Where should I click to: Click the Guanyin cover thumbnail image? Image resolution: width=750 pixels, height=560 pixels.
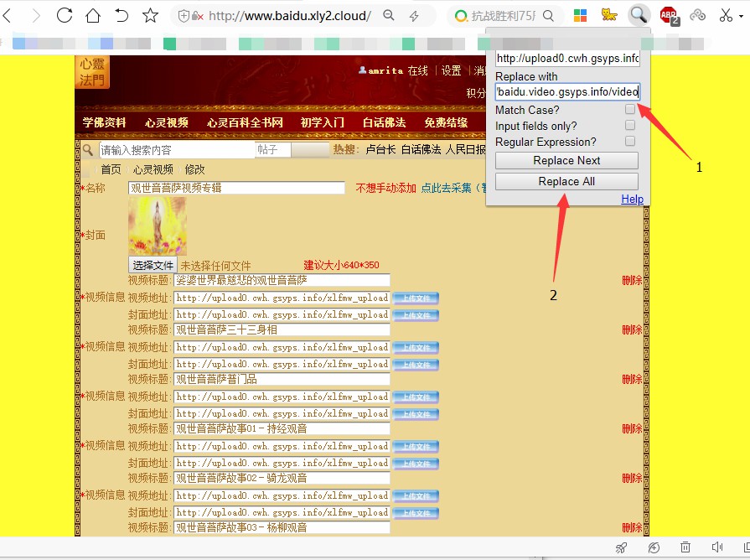click(158, 226)
